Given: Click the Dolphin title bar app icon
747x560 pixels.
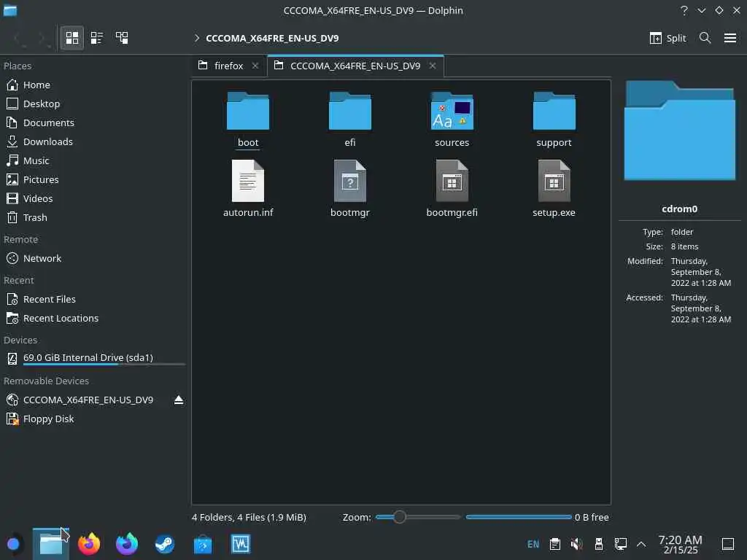Looking at the screenshot, I should pos(10,10).
